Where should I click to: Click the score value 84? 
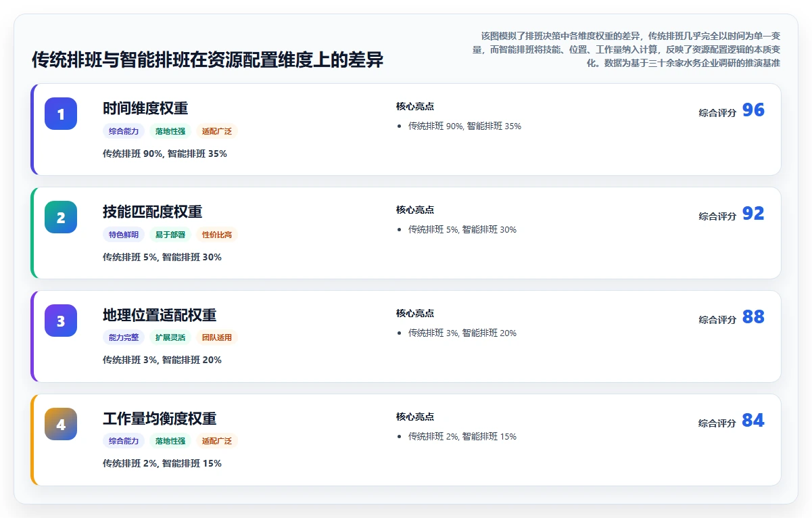753,421
